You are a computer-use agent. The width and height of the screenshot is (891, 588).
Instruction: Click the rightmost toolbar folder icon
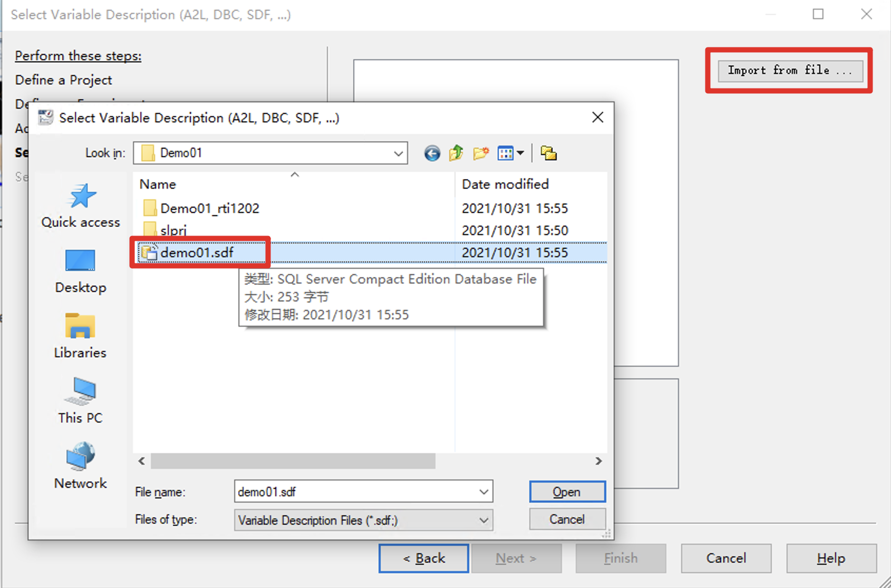coord(548,153)
